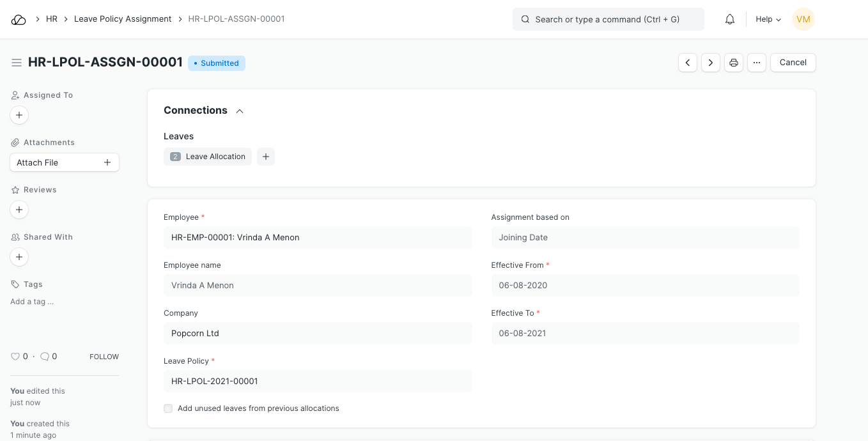Viewport: 868px width, 441px height.
Task: Like this document heart icon
Action: click(x=15, y=357)
